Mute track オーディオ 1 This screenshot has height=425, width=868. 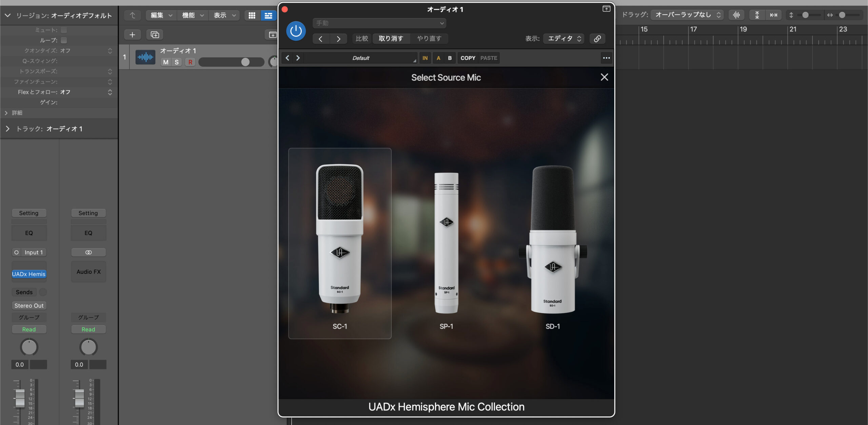(x=166, y=62)
